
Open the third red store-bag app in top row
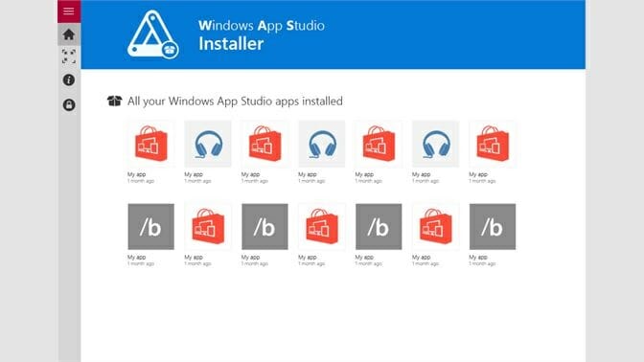click(x=379, y=144)
